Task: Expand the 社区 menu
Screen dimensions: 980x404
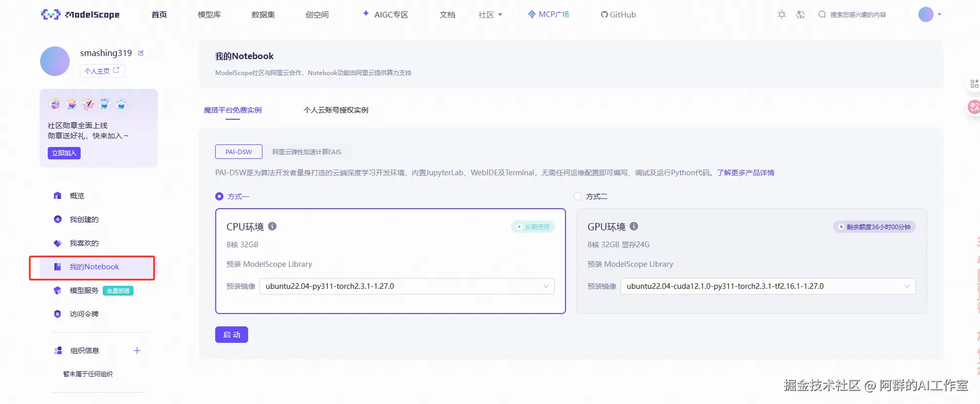Action: point(490,15)
